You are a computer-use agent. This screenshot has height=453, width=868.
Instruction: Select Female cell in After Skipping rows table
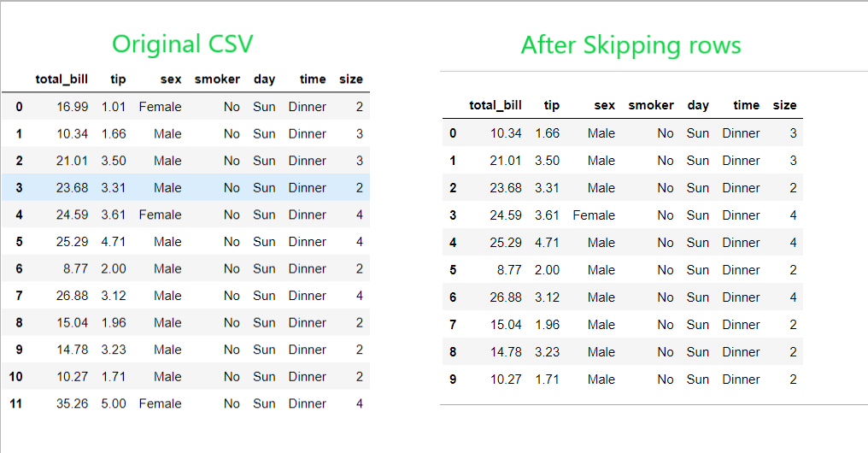click(x=594, y=215)
